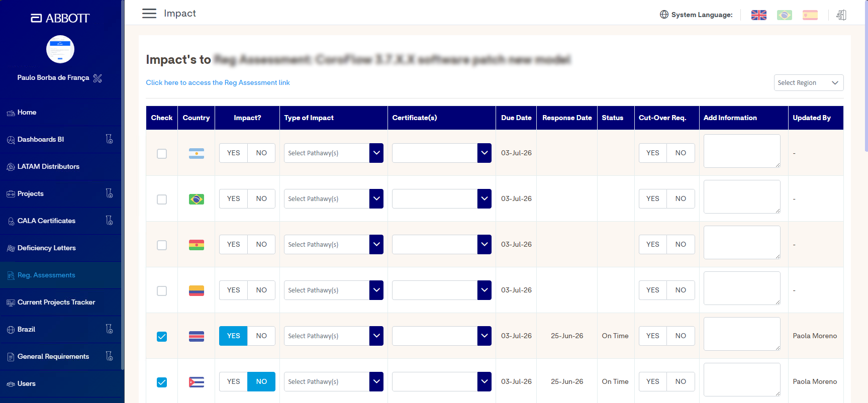Open LATAM Distributors menu item

click(60, 167)
